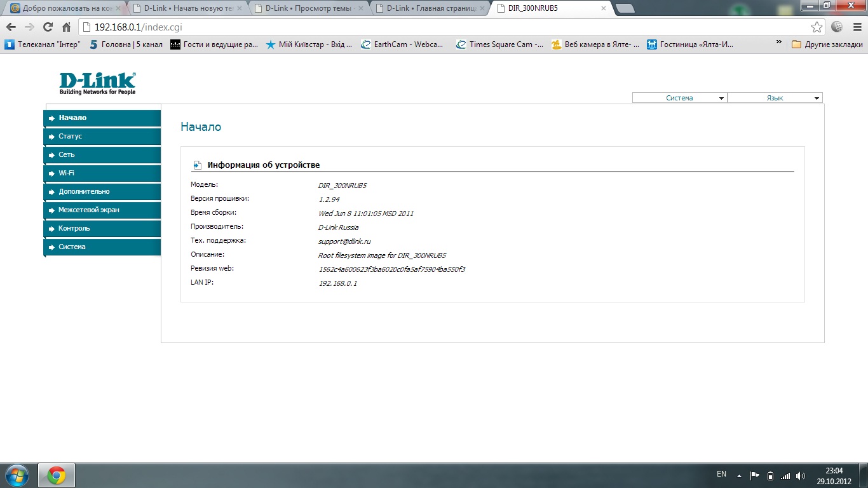Select the 'Root filesystem image' description text

[382, 255]
